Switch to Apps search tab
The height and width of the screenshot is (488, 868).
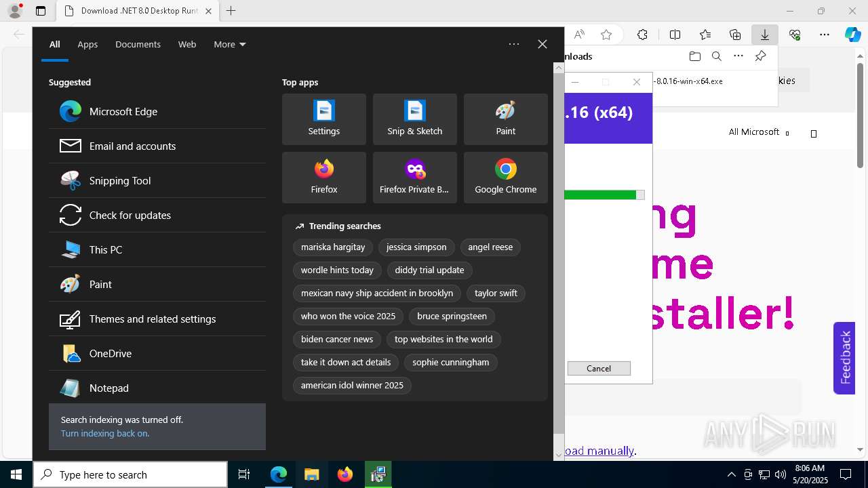87,44
